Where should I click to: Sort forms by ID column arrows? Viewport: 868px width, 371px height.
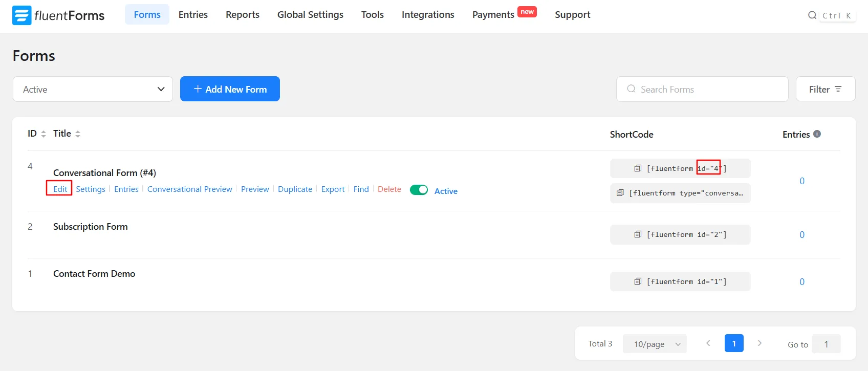click(x=44, y=134)
